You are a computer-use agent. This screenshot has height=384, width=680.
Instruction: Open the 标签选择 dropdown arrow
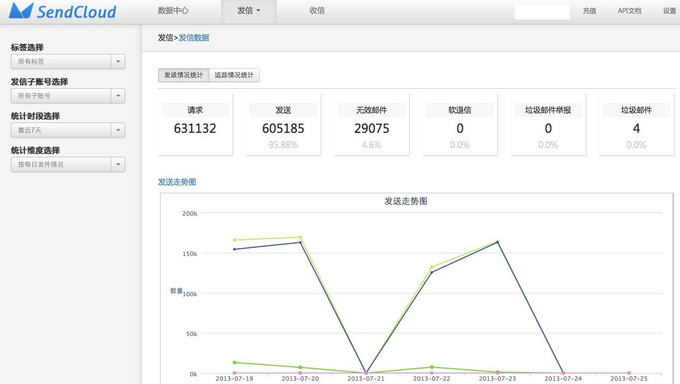118,62
